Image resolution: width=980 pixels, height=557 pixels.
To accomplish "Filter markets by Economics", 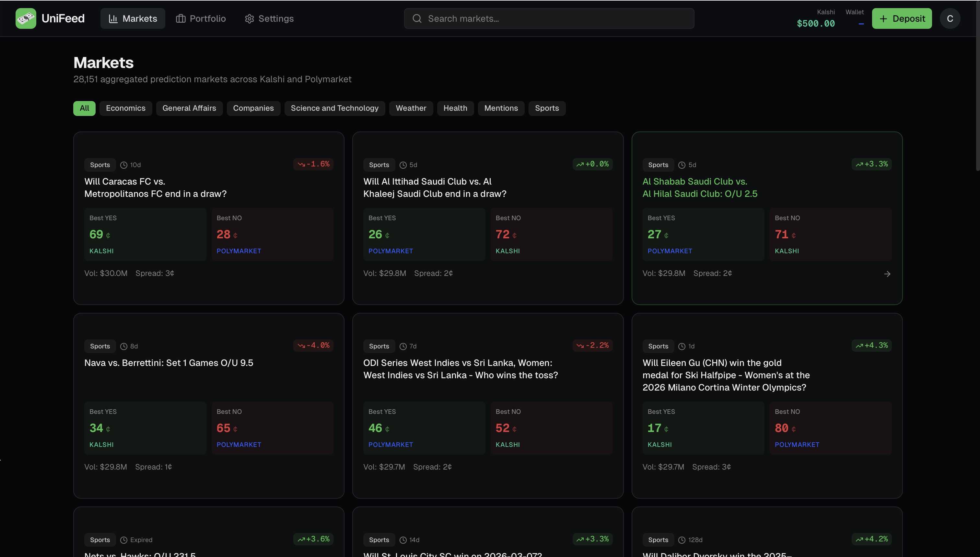I will (125, 108).
